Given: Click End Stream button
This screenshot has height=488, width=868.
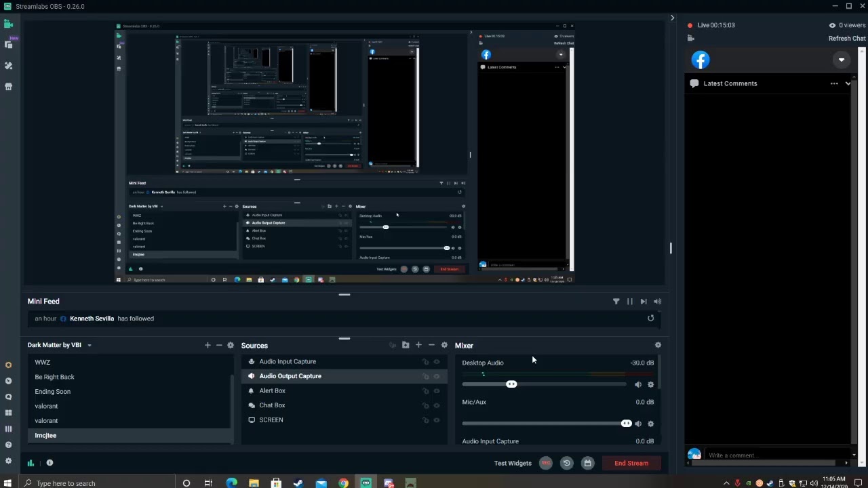Looking at the screenshot, I should click(x=631, y=463).
